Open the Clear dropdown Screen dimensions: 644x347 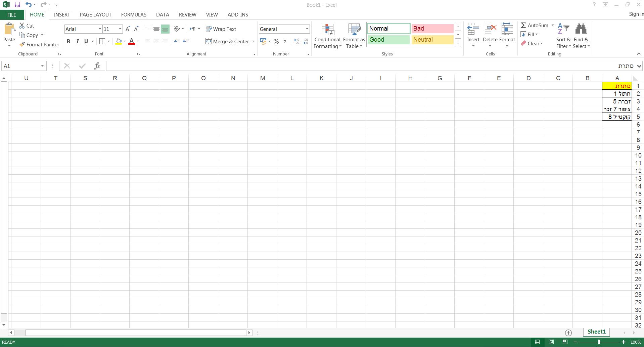point(532,43)
